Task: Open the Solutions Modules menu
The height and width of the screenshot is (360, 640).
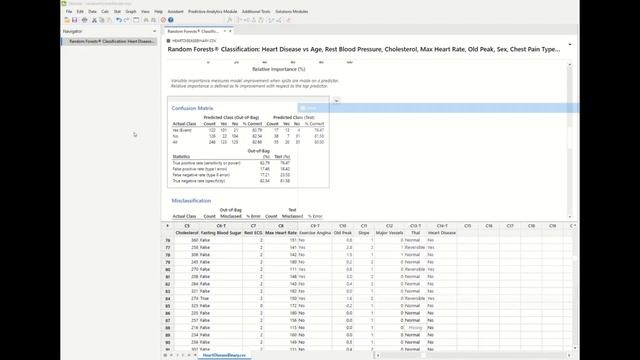Action: pos(291,11)
